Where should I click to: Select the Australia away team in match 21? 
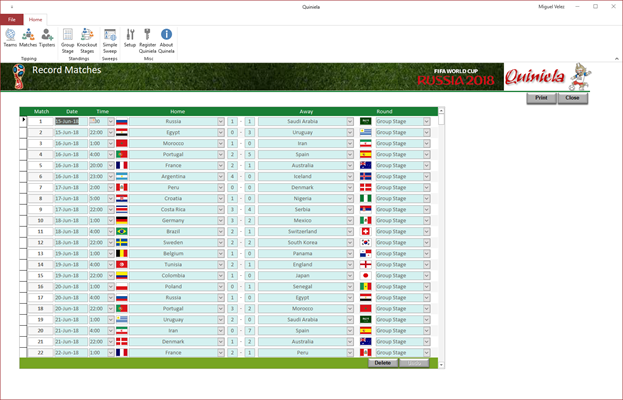(x=302, y=342)
